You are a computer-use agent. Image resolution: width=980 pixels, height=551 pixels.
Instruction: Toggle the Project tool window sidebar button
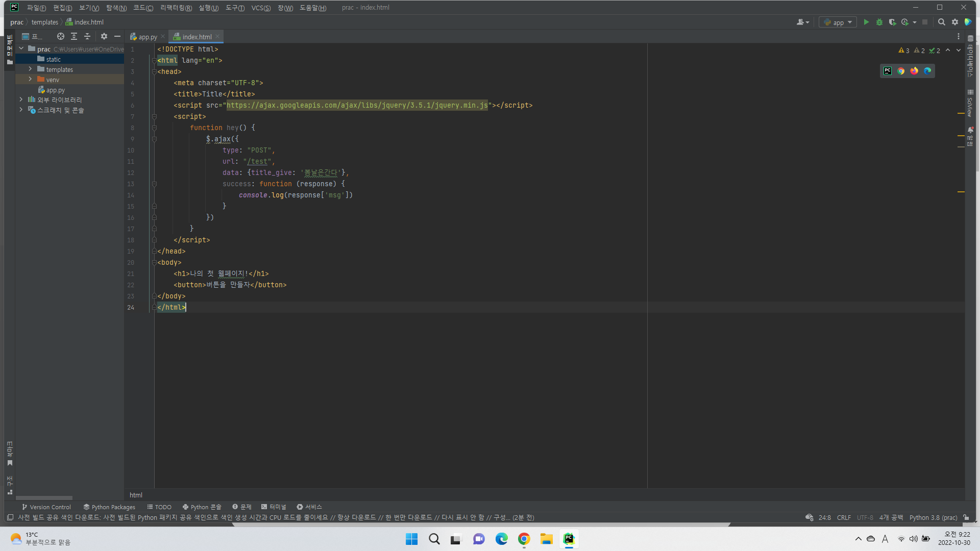10,49
